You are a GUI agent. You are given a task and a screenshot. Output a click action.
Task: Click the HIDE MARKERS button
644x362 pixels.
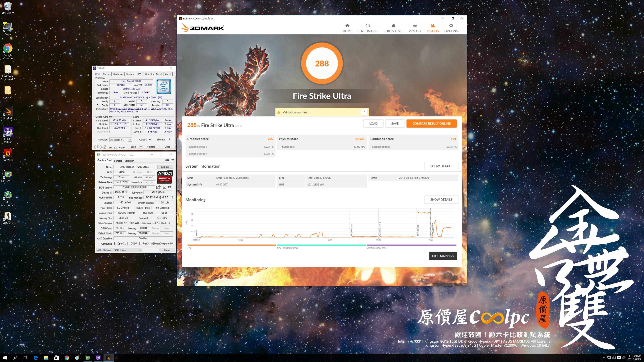click(x=443, y=256)
